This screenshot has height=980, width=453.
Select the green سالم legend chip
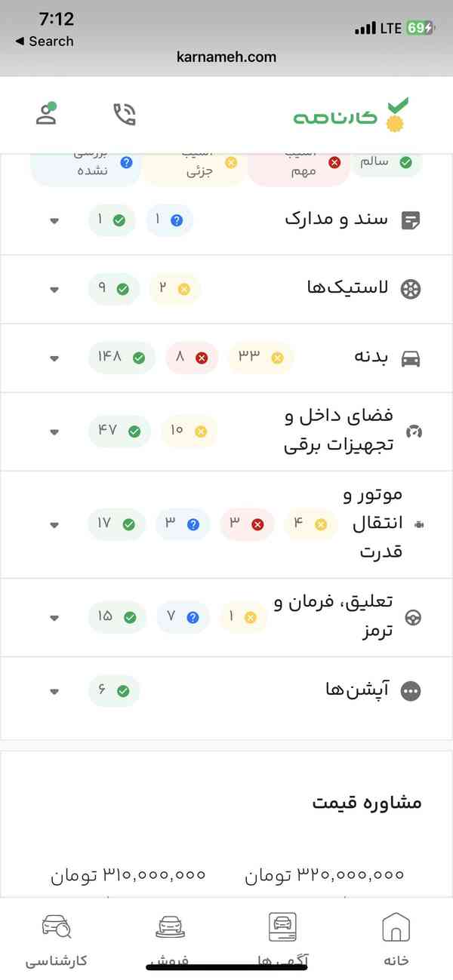click(x=386, y=161)
